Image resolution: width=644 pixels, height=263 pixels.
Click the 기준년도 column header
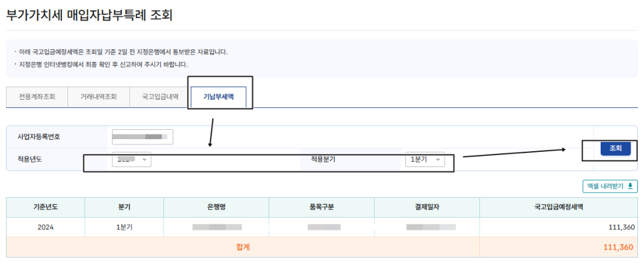45,207
